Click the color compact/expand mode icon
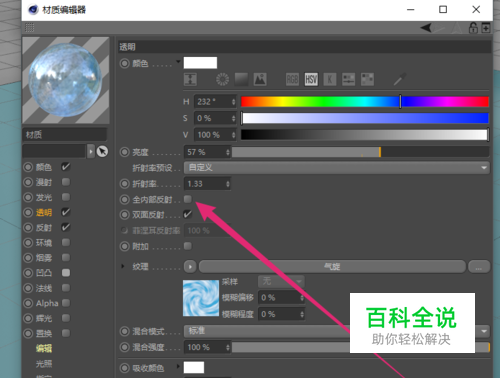500x378 pixels. click(x=190, y=79)
